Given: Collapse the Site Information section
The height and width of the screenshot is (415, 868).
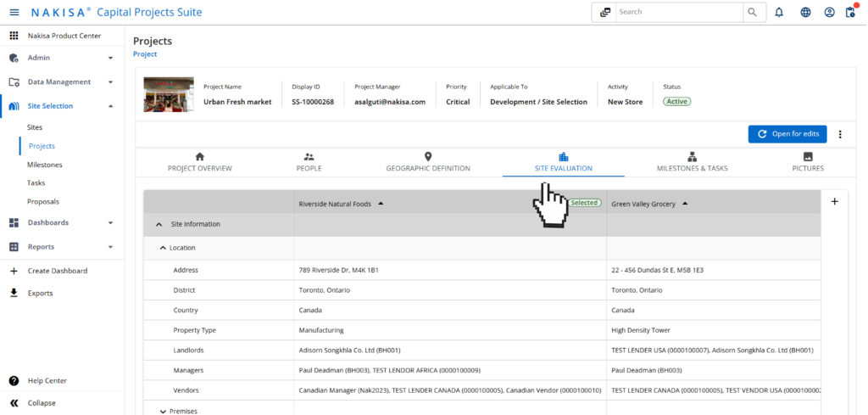Looking at the screenshot, I should pyautogui.click(x=159, y=224).
